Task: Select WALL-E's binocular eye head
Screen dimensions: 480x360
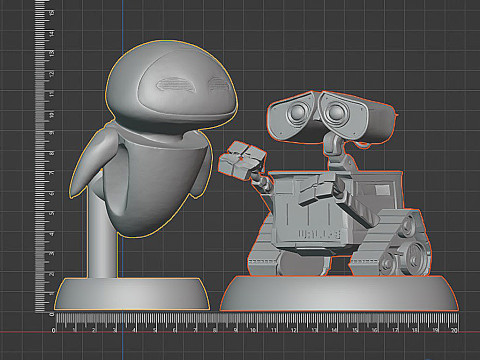Action: click(331, 117)
